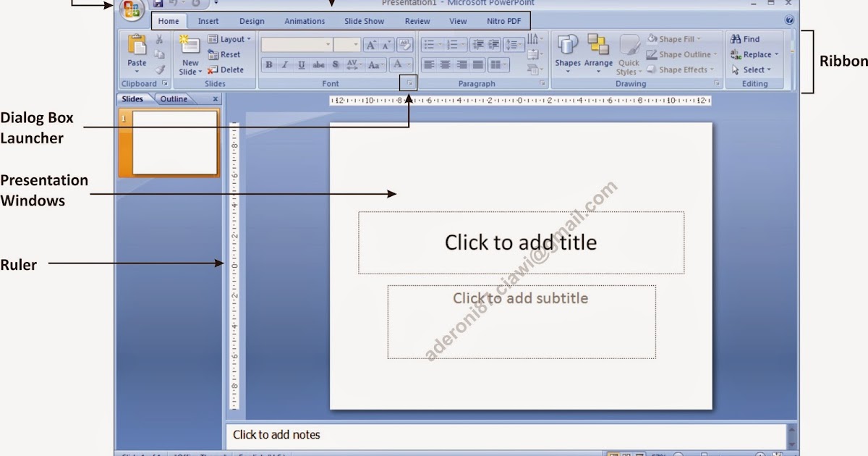Image resolution: width=868 pixels, height=456 pixels.
Task: Customize Quick Access Toolbar dropdown arrow
Action: coord(216,4)
